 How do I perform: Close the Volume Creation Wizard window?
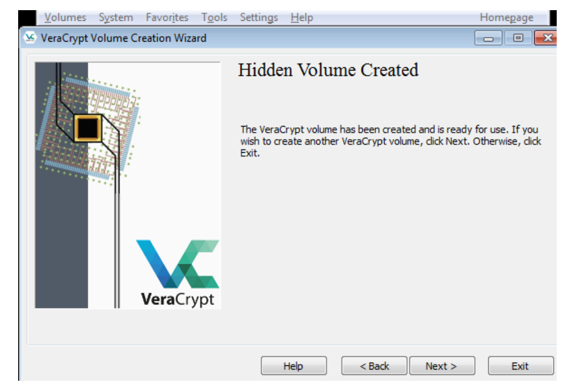pos(546,38)
